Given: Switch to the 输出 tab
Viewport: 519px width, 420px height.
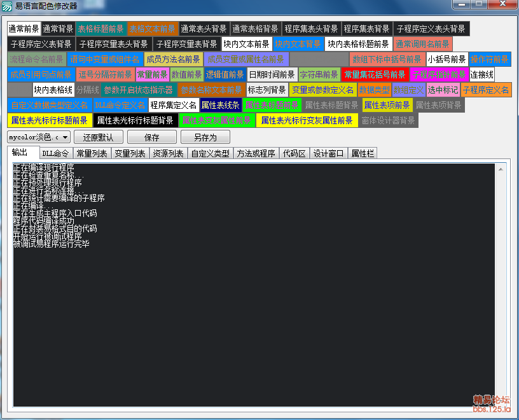Looking at the screenshot, I should tap(23, 152).
